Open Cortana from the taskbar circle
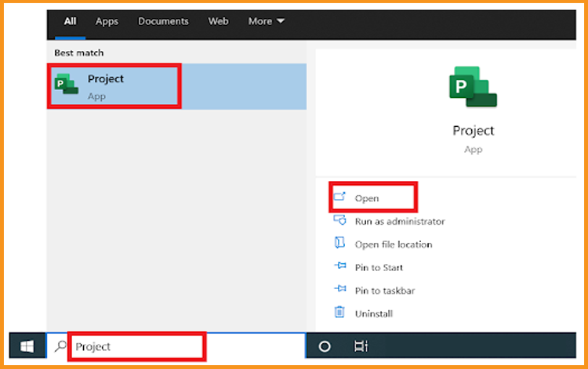This screenshot has height=369, width=588. 325,346
